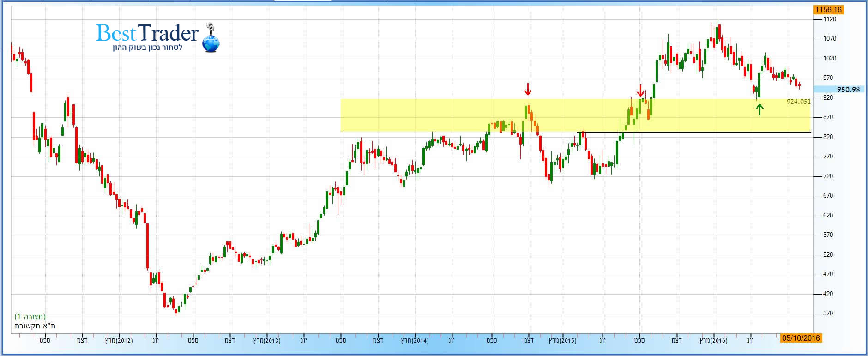Click the מרץ(2016) marker on the time axis
The height and width of the screenshot is (356, 868).
coord(713,341)
